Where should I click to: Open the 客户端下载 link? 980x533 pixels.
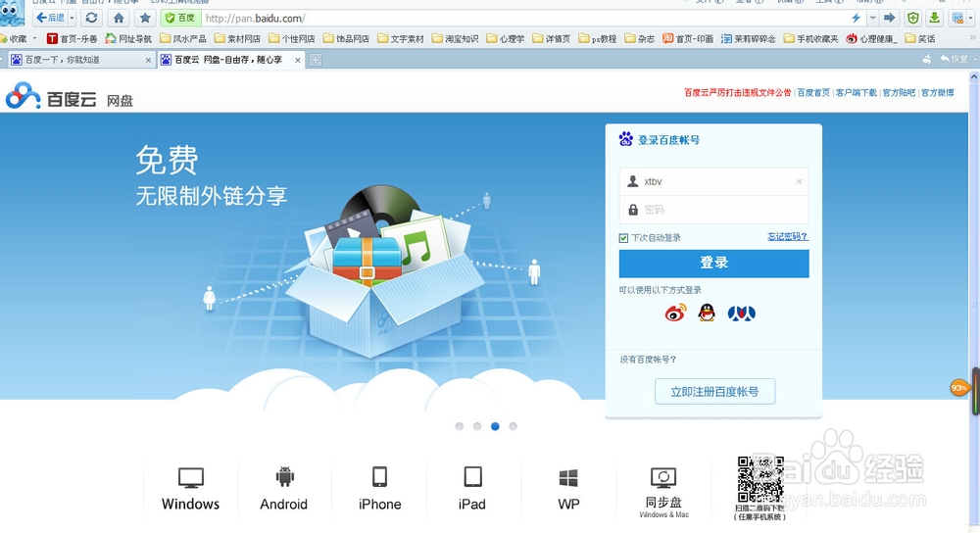[x=857, y=92]
